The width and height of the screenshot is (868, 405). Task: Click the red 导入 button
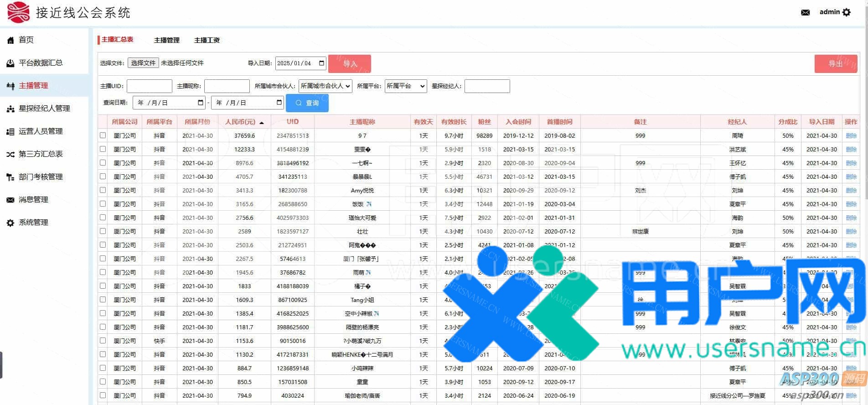pos(350,64)
